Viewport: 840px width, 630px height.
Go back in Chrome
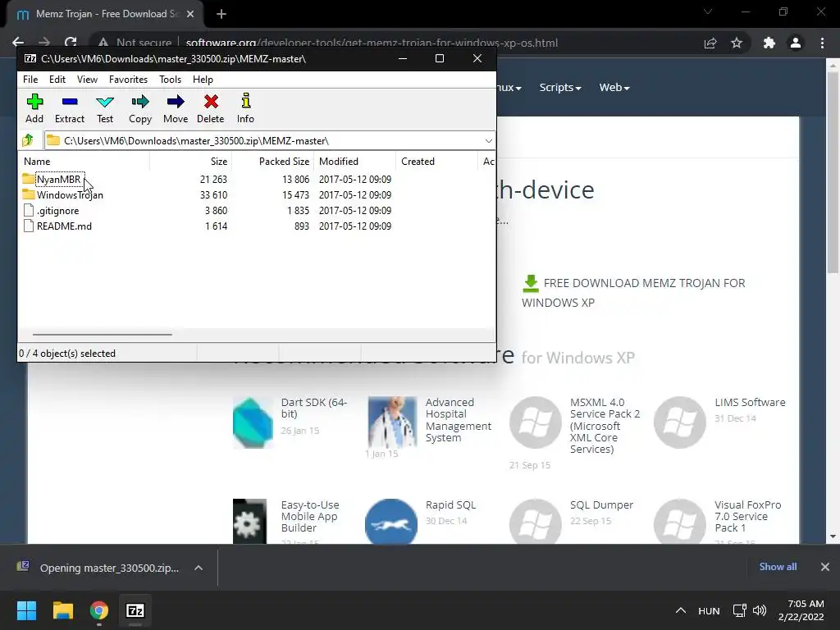click(x=18, y=43)
